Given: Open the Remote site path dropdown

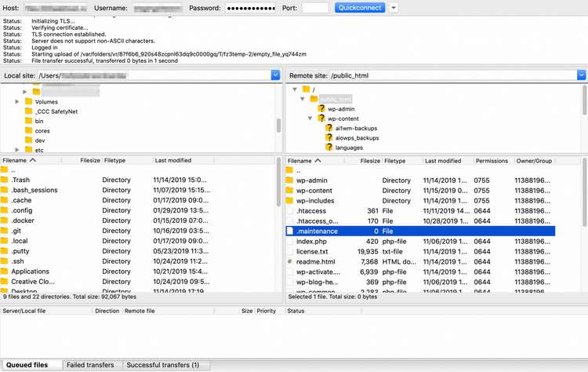Looking at the screenshot, I should click(x=581, y=75).
